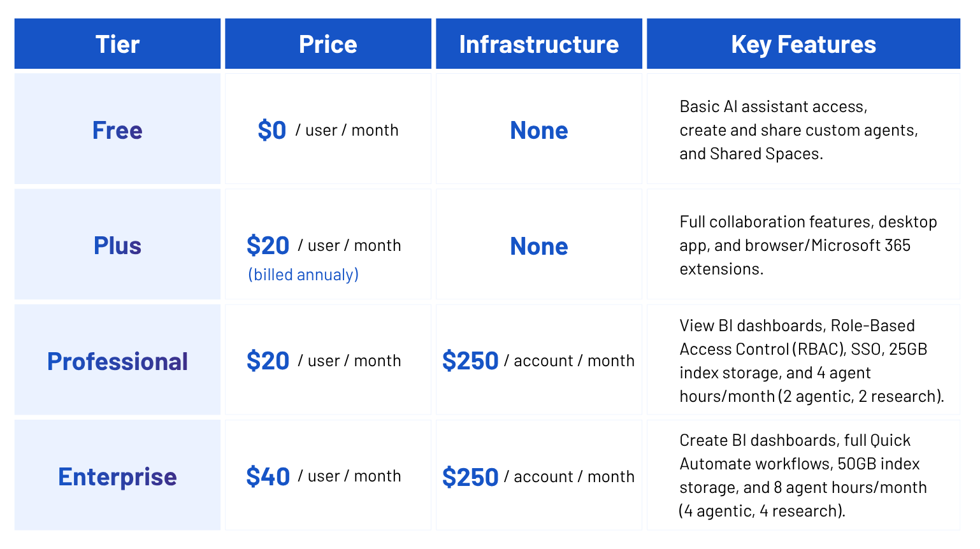Select the Enterprise tier cell
Viewport: 980px width, 549px height.
pyautogui.click(x=117, y=475)
